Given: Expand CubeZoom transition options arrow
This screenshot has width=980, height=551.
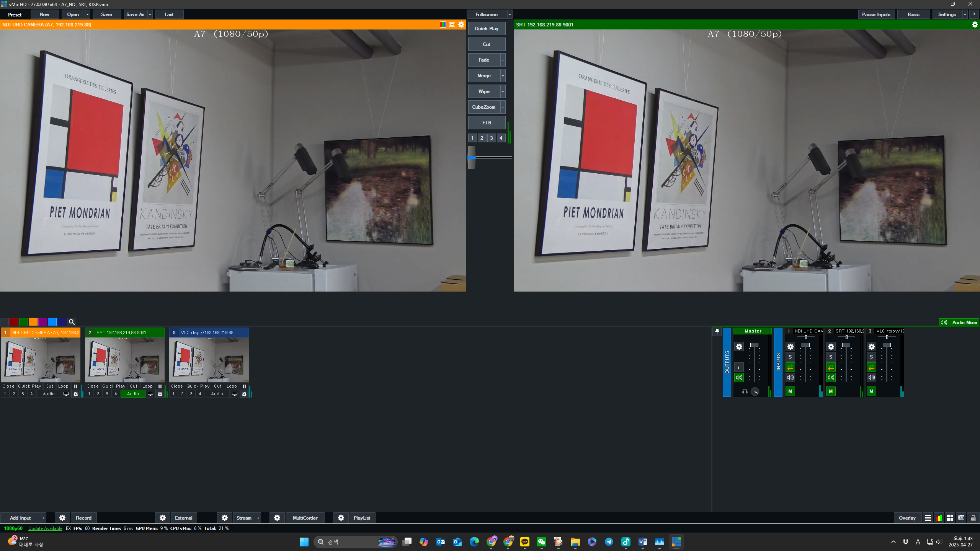Looking at the screenshot, I should [503, 107].
